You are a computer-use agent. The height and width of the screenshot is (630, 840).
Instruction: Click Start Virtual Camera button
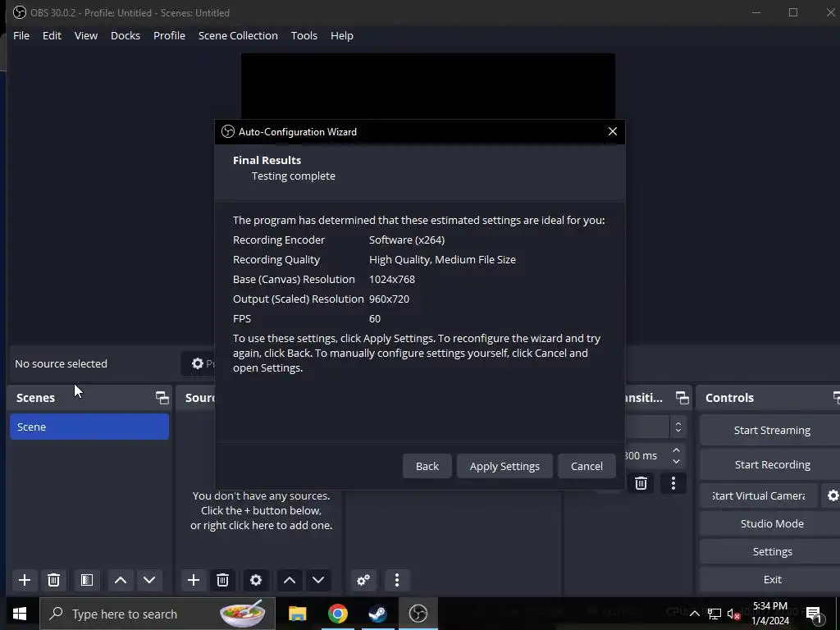pyautogui.click(x=759, y=495)
